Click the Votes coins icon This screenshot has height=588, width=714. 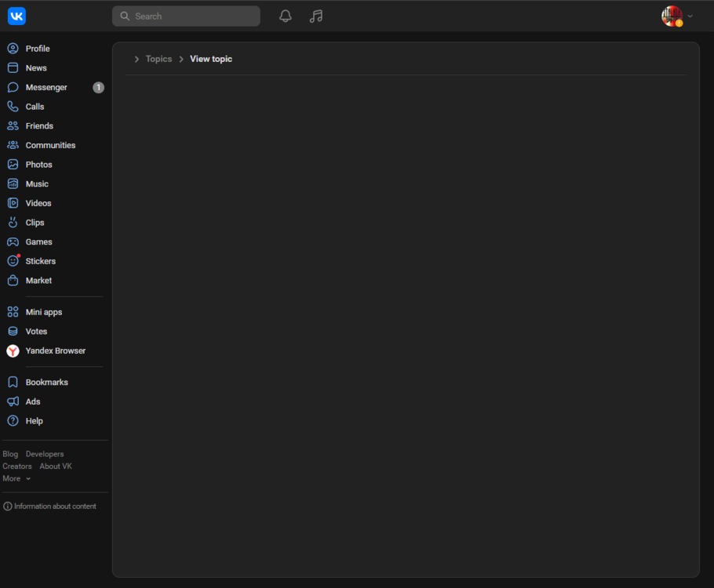click(13, 332)
